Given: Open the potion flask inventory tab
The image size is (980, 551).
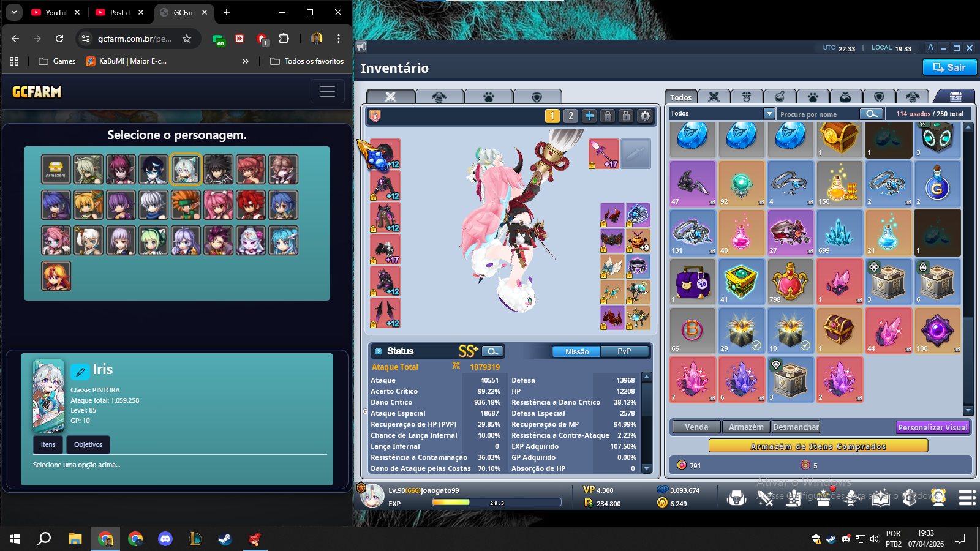Looking at the screenshot, I should [780, 97].
